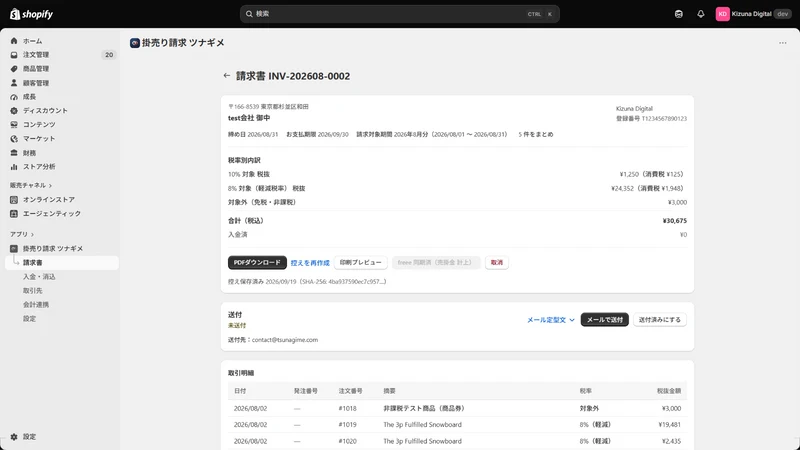
Task: Click the 未送付 status label
Action: (237, 326)
